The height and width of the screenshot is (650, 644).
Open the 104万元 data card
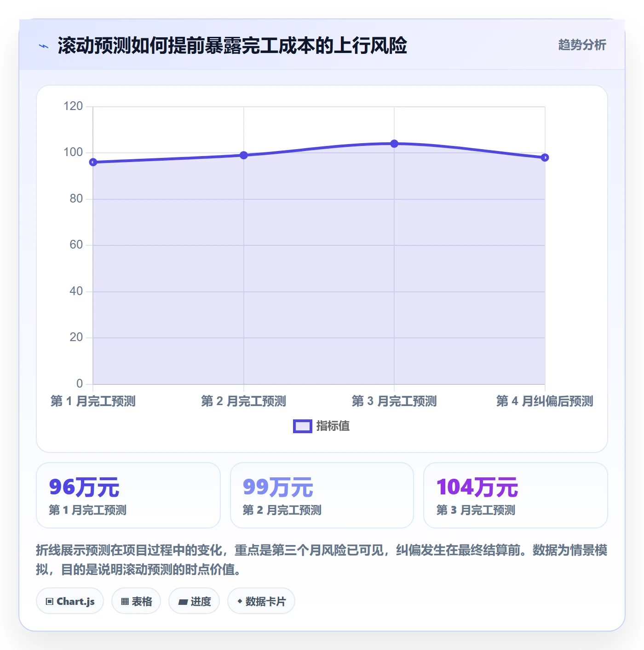coord(516,495)
